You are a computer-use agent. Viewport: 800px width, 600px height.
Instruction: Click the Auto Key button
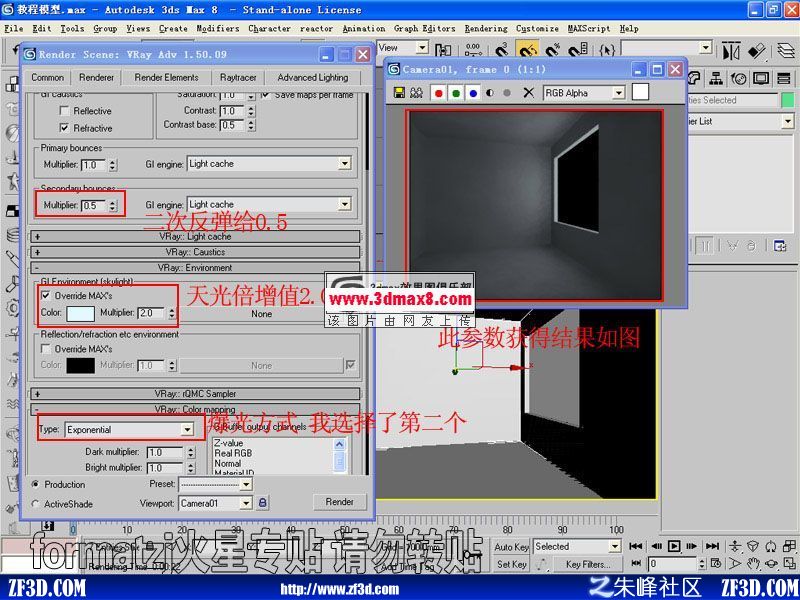click(511, 547)
